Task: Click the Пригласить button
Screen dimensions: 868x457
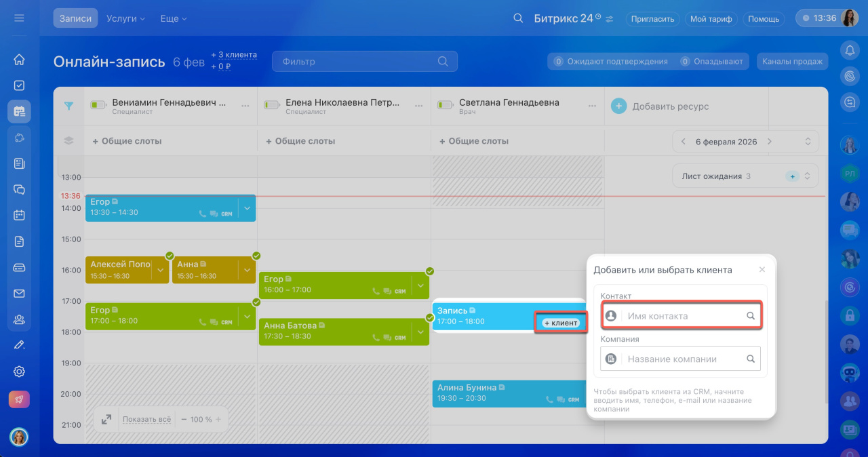Action: tap(652, 19)
